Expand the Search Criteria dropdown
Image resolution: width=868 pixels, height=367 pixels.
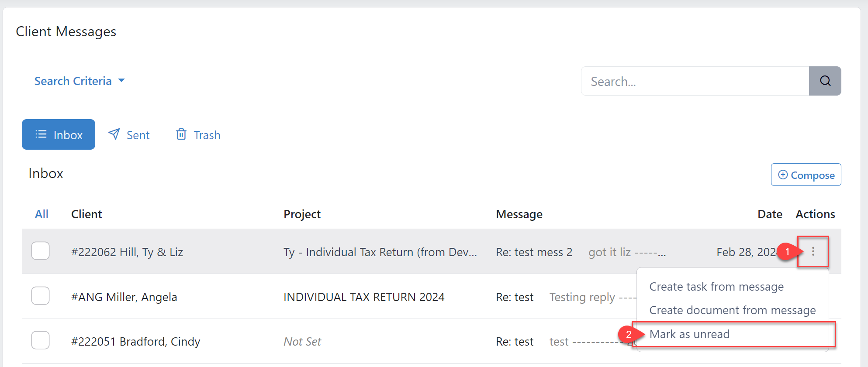[73, 81]
